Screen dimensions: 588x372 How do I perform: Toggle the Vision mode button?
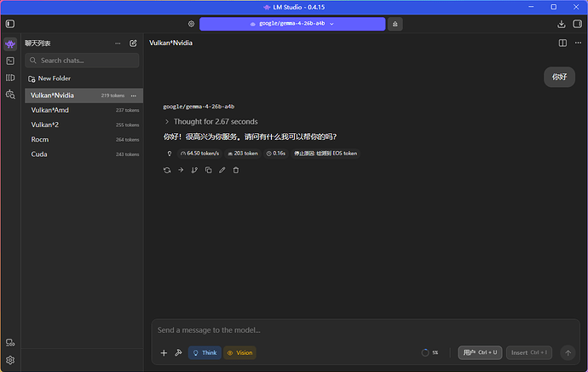pyautogui.click(x=239, y=353)
